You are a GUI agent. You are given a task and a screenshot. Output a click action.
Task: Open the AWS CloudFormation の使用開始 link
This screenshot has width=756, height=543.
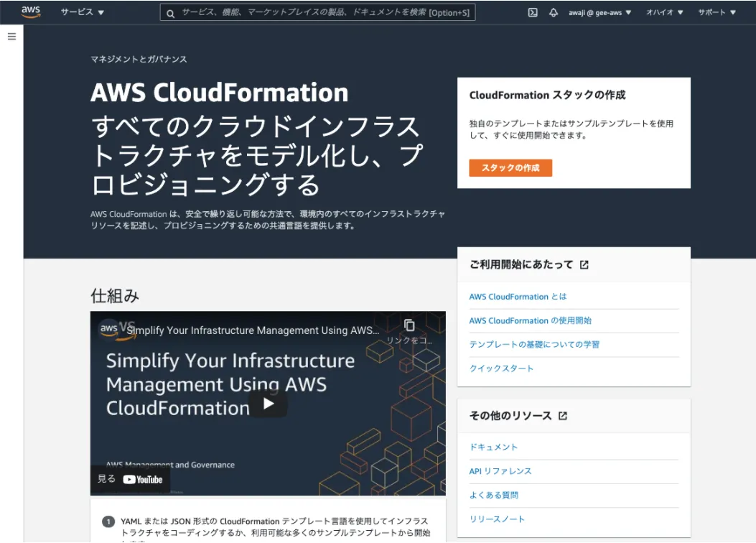(x=531, y=320)
